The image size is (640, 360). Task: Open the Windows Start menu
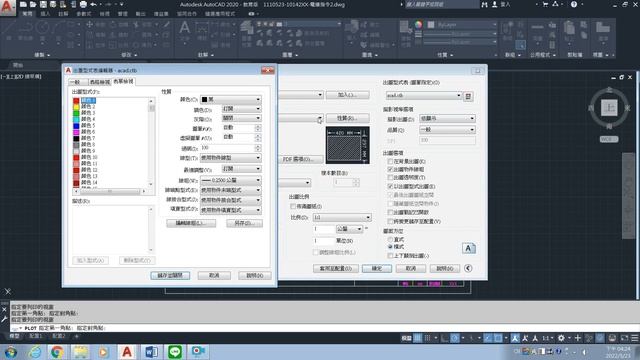(x=11, y=352)
